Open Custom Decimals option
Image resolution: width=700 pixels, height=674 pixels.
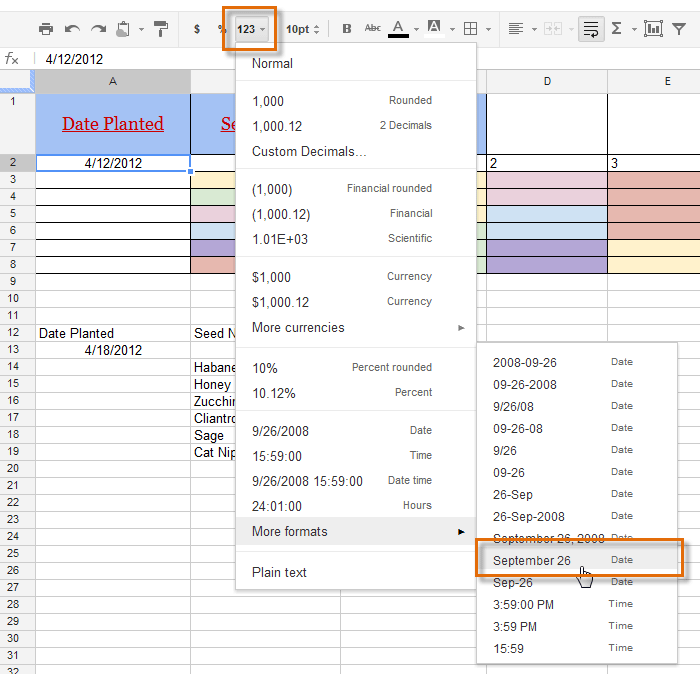point(356,151)
